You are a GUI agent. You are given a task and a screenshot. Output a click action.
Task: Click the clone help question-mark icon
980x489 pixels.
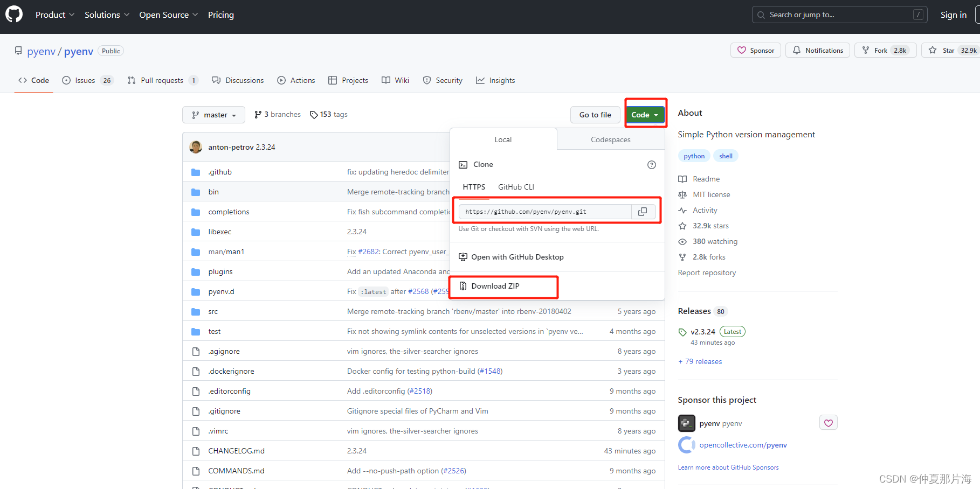651,165
